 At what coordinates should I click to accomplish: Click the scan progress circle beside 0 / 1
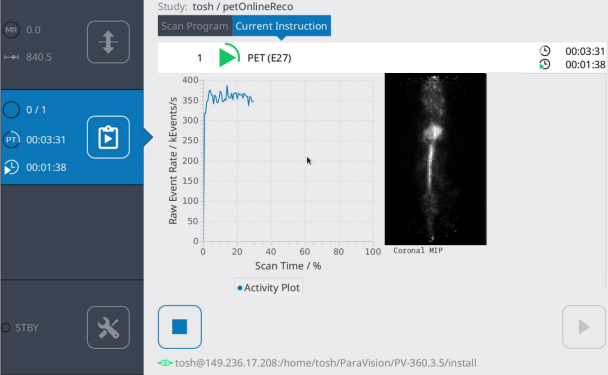11,110
